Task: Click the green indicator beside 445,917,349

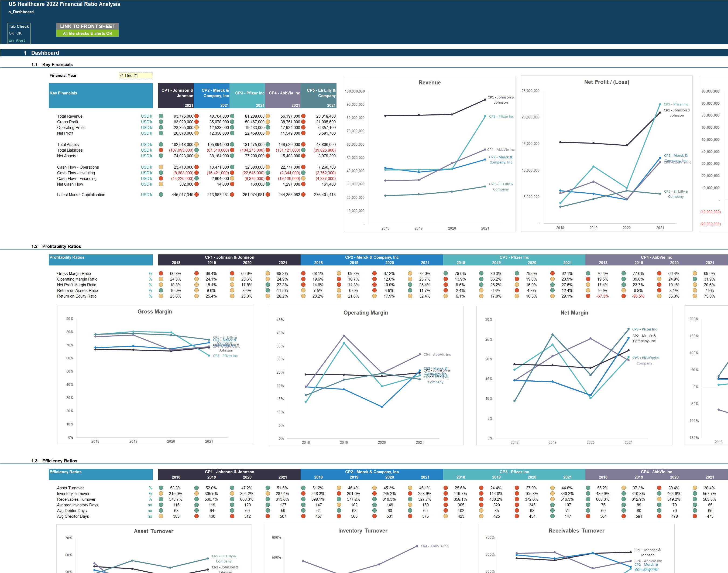Action: coord(161,195)
